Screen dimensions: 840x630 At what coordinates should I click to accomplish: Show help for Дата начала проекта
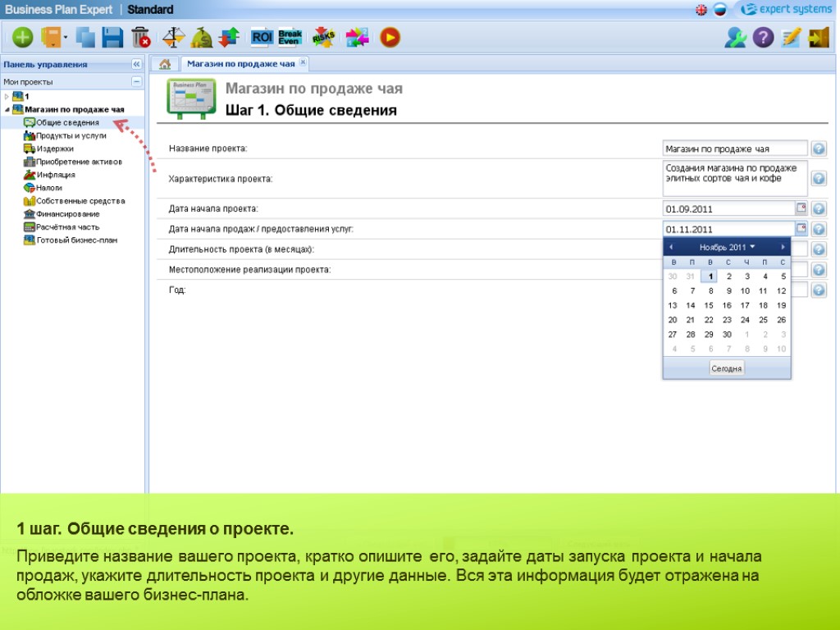[x=819, y=209]
